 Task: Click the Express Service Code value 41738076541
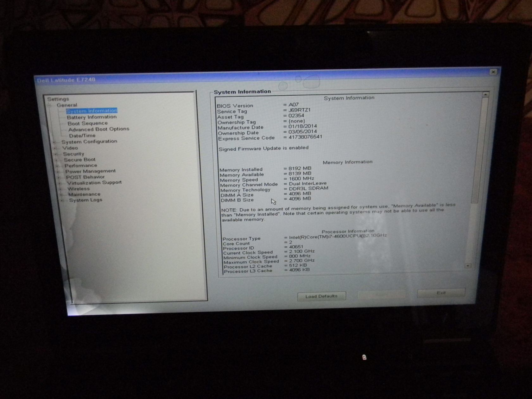[x=305, y=137]
